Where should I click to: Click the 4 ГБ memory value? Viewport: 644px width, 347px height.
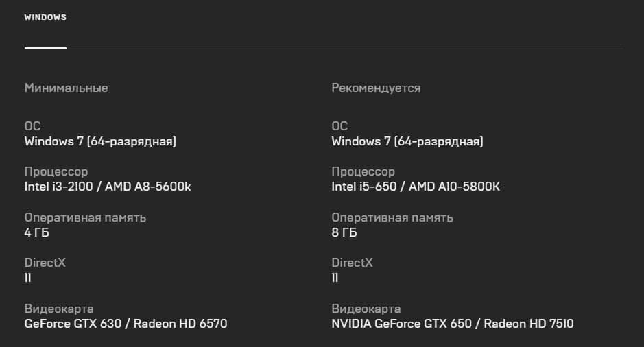(x=36, y=232)
